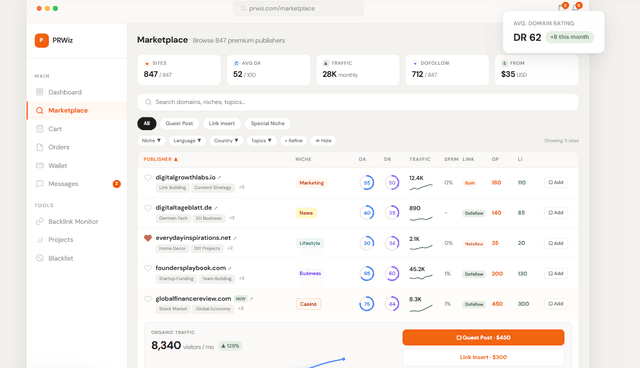
Task: Add digitaltageblatt.de to cart
Action: [556, 213]
